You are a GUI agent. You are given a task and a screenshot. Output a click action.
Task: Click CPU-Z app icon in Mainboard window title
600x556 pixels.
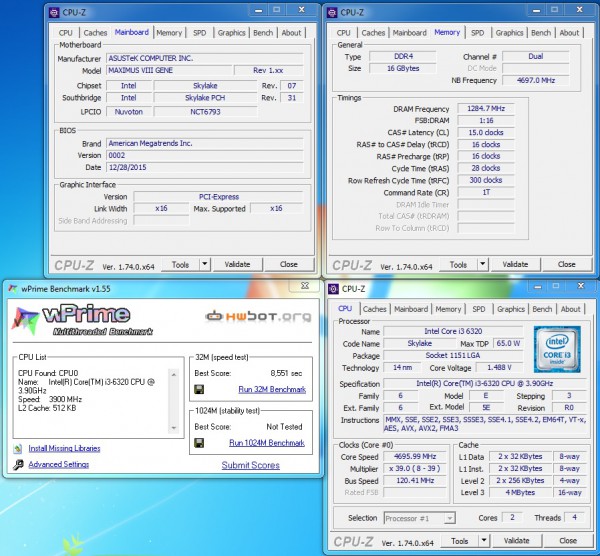(54, 13)
